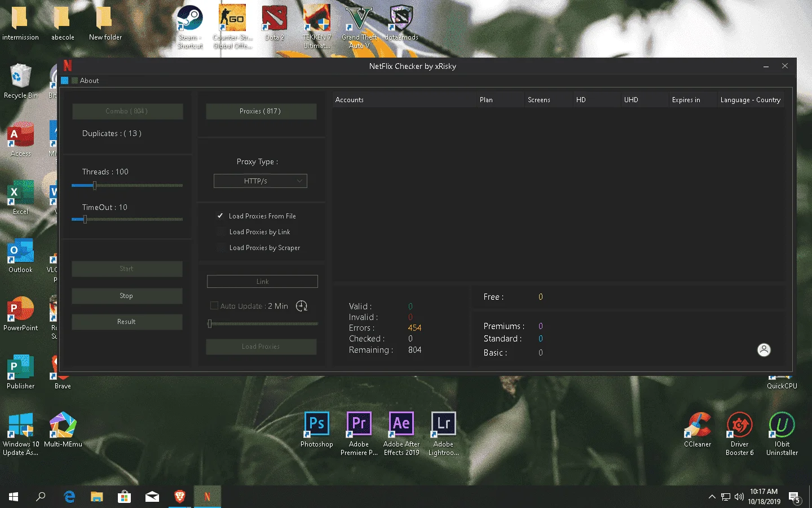The height and width of the screenshot is (508, 812).
Task: Click the Threads slider handle
Action: tap(95, 185)
